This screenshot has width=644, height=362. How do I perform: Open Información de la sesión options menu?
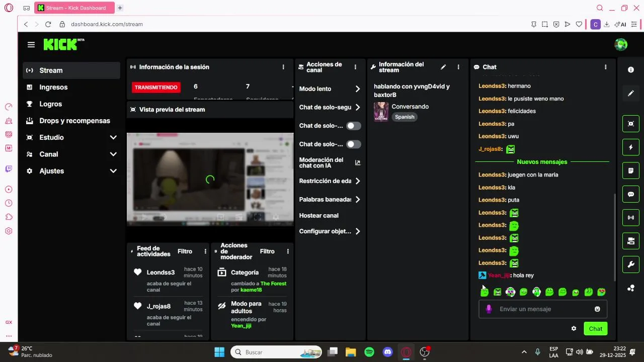coord(283,67)
